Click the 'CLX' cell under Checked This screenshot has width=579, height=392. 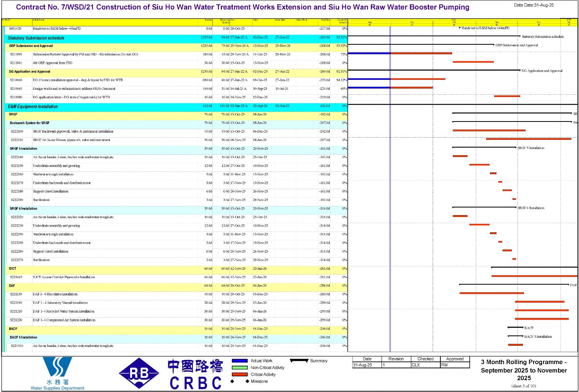(425, 365)
